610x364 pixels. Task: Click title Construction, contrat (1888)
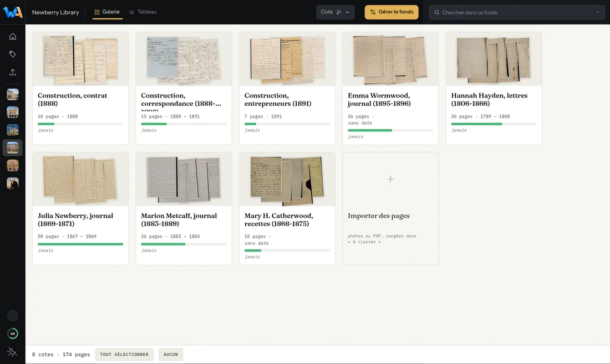coord(72,100)
